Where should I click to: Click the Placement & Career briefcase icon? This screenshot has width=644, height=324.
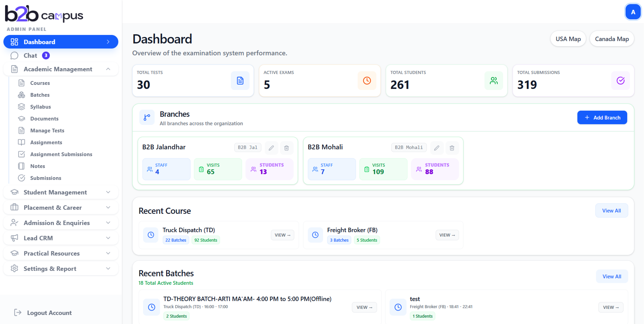coord(14,207)
